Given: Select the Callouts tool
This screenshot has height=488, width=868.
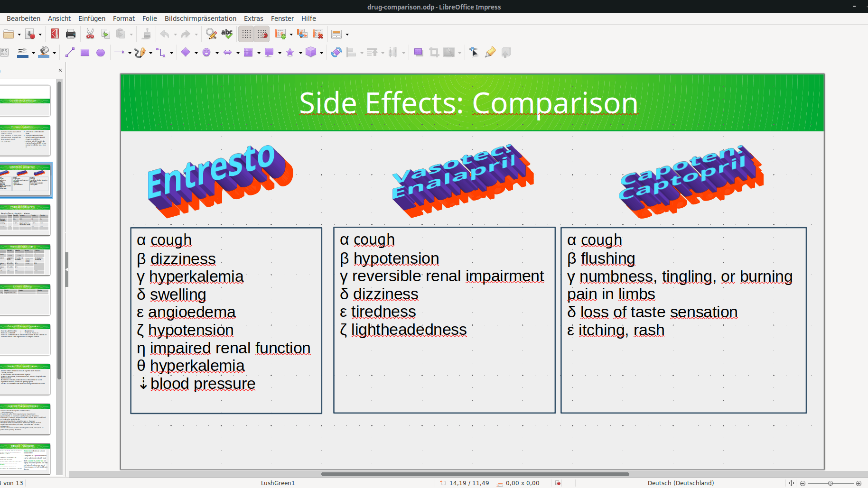Looking at the screenshot, I should [x=269, y=52].
